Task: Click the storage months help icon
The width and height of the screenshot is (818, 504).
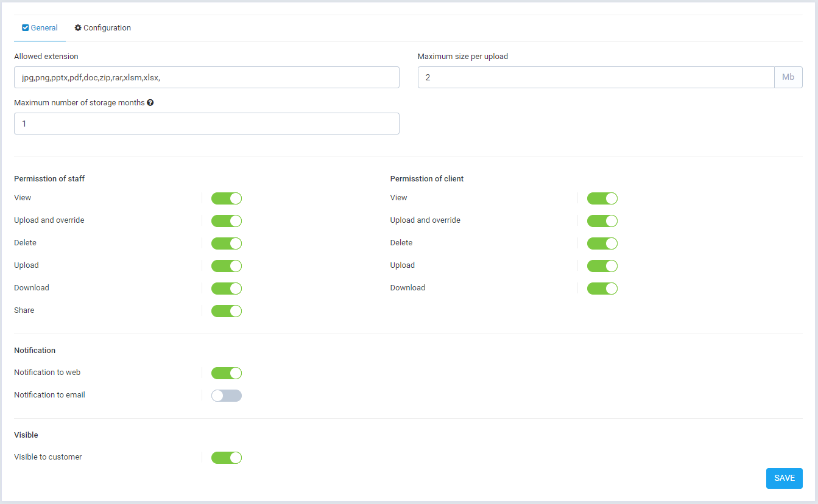Action: (150, 103)
